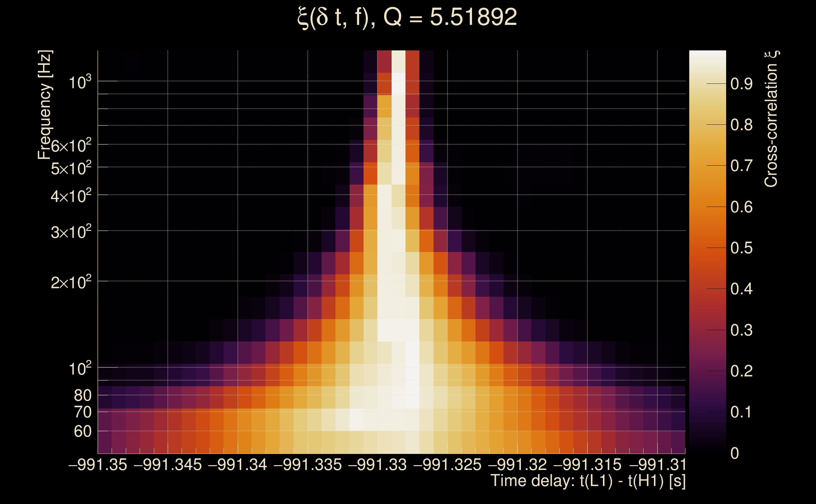
Task: Click the orange colorbar region at 0.6
Action: tap(707, 207)
